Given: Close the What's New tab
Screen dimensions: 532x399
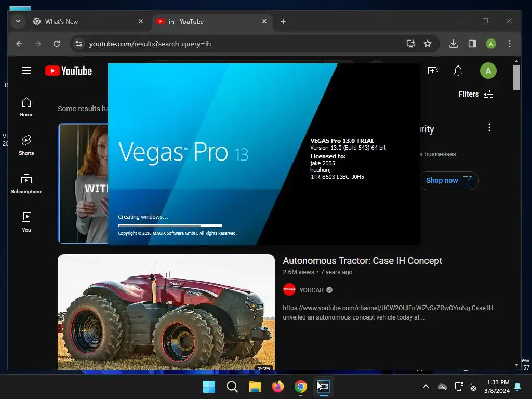Looking at the screenshot, I should tap(141, 21).
